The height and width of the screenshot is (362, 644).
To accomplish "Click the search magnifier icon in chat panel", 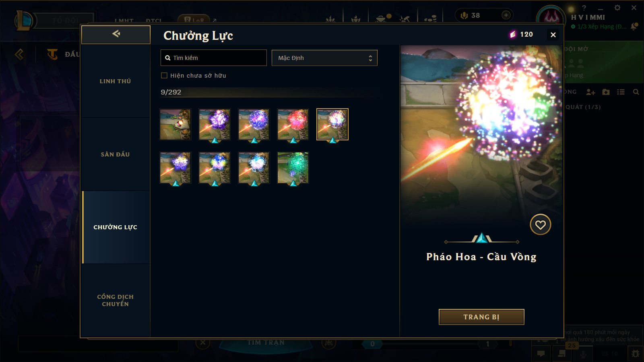I will point(636,92).
